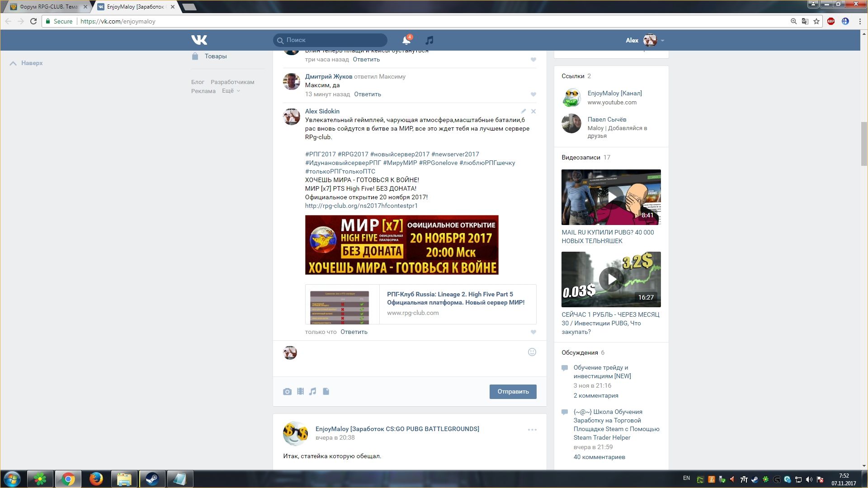Bookmark this page with the star
This screenshot has height=488, width=868.
click(x=816, y=21)
